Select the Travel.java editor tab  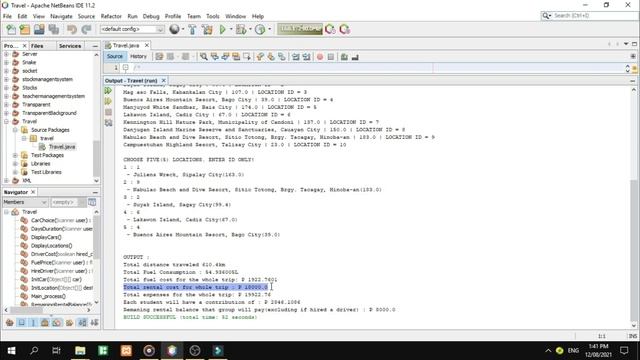(x=126, y=45)
